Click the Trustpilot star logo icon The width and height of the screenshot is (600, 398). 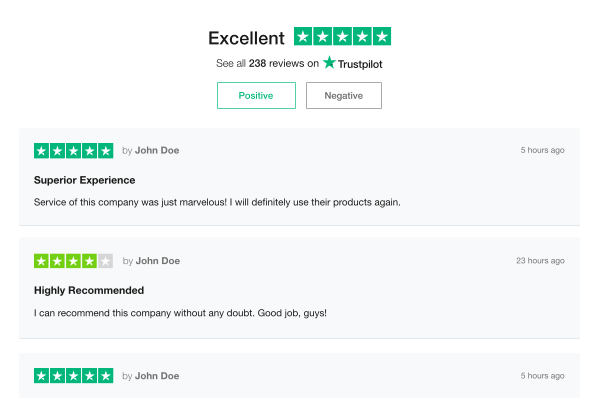click(x=329, y=62)
